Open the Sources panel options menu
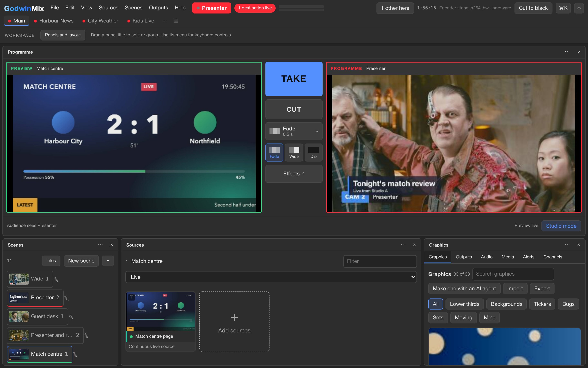This screenshot has width=588, height=368. click(403, 244)
